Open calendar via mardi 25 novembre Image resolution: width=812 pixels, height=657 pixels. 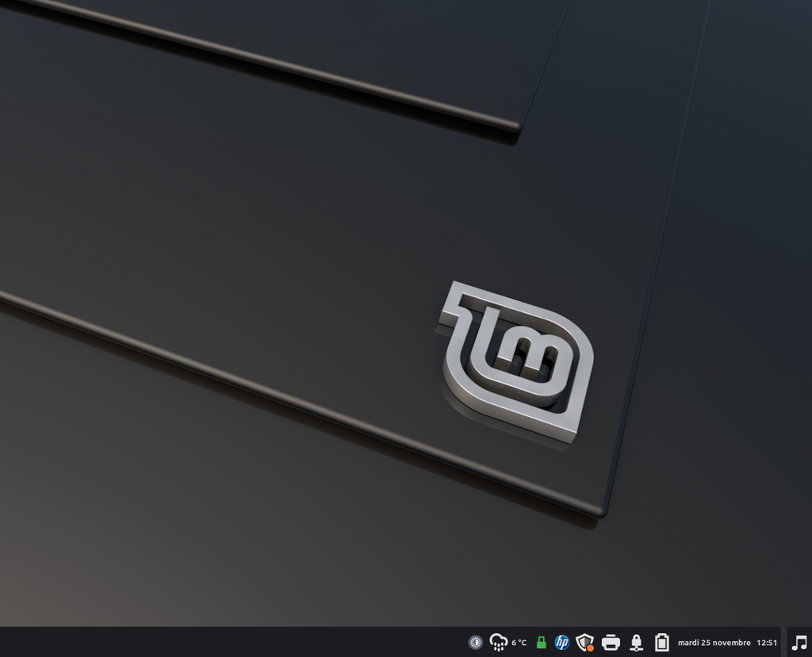pyautogui.click(x=714, y=643)
